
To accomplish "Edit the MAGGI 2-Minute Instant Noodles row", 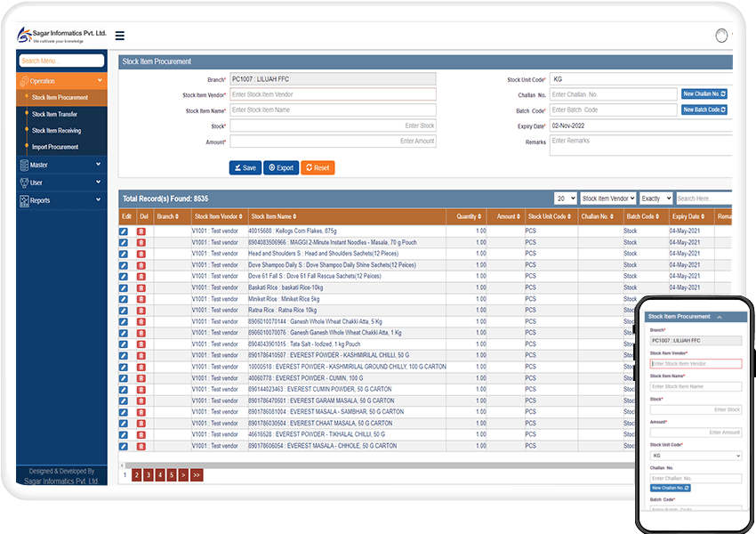I will coord(124,243).
